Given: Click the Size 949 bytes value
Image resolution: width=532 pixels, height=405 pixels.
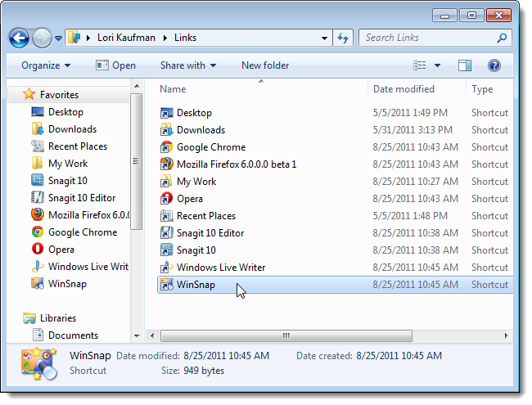Looking at the screenshot, I should pyautogui.click(x=204, y=371).
